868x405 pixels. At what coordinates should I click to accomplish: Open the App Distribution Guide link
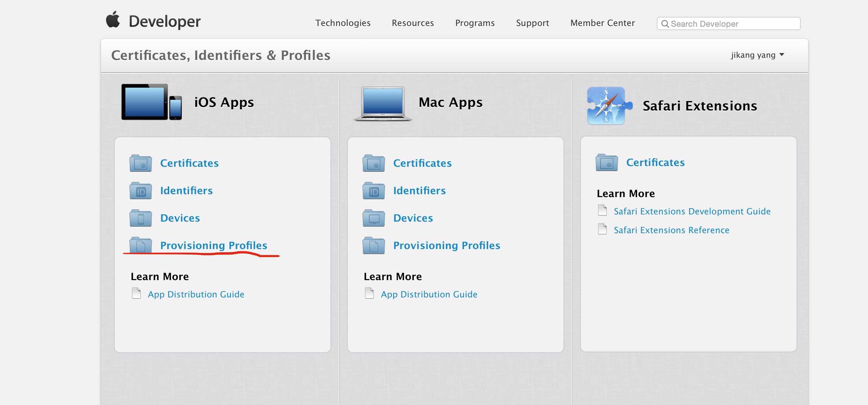click(196, 293)
